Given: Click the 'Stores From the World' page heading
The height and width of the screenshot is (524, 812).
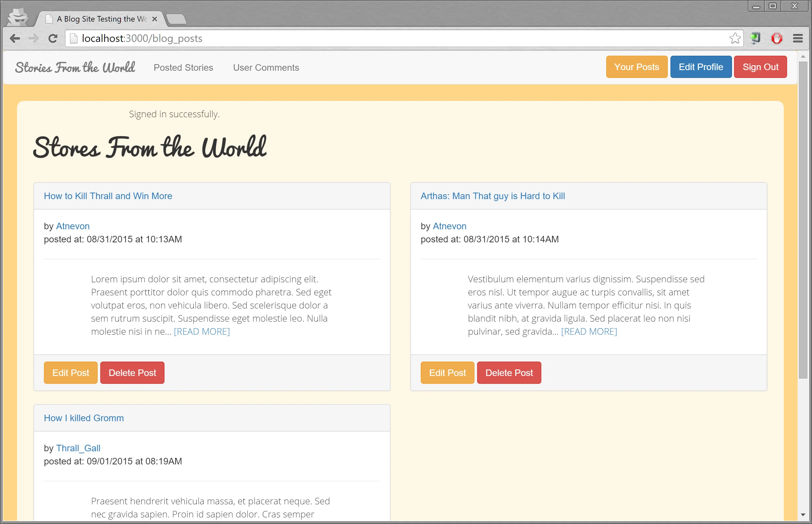Looking at the screenshot, I should click(149, 147).
